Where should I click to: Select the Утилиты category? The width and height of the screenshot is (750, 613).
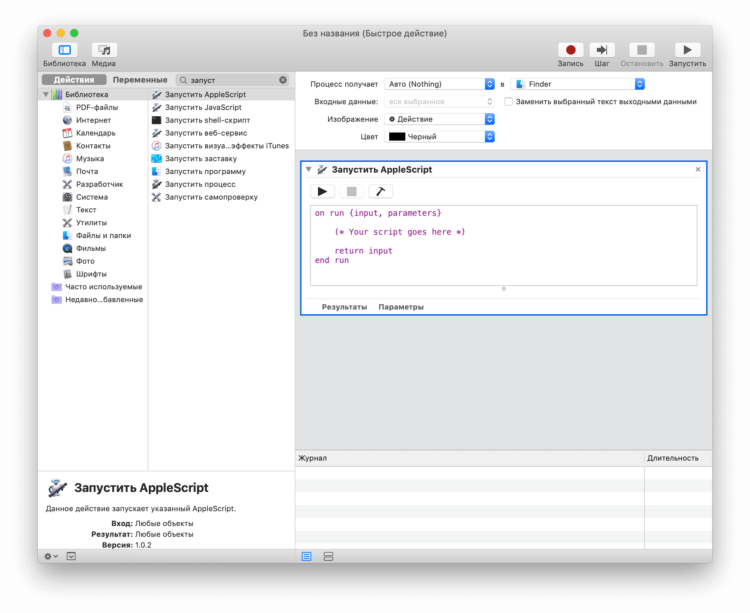point(91,223)
